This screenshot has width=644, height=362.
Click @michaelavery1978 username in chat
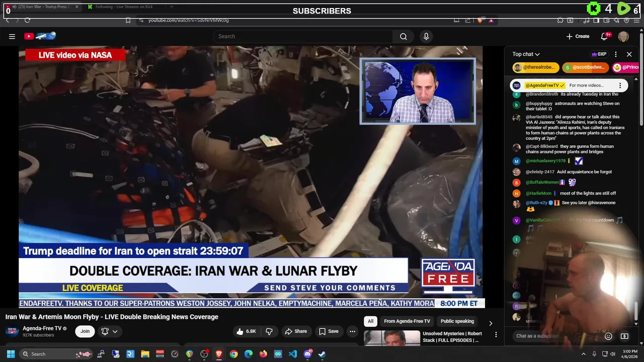(x=546, y=161)
